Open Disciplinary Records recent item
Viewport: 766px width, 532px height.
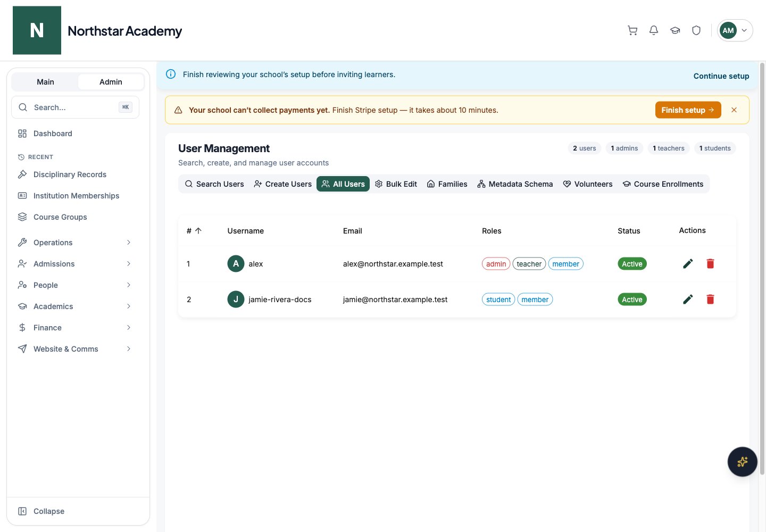[x=75, y=174]
